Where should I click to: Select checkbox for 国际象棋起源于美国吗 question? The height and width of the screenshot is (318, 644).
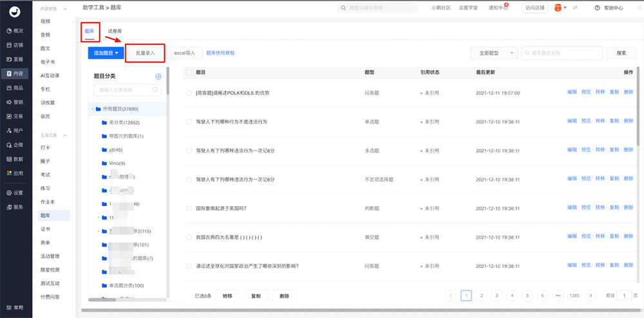pos(189,208)
